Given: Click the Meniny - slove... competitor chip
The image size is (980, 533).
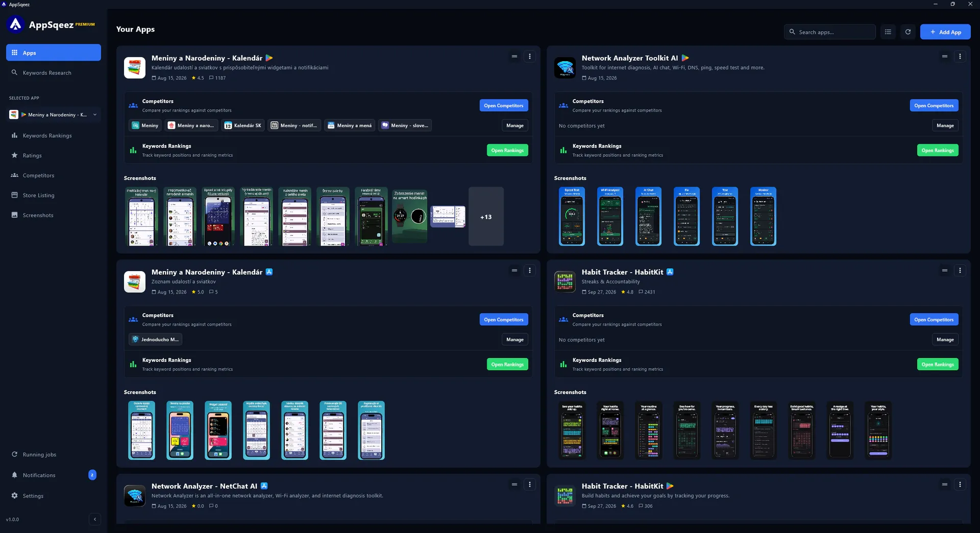Looking at the screenshot, I should tap(405, 126).
